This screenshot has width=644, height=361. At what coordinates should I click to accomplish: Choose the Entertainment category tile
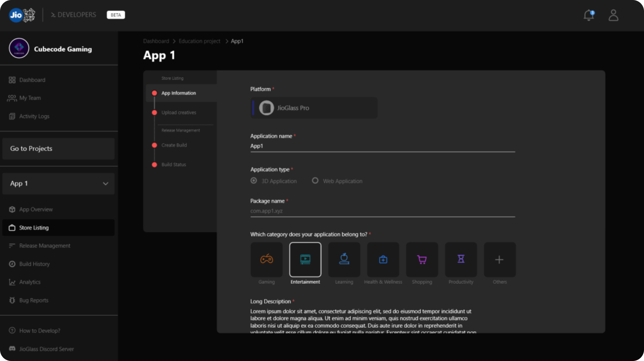point(305,260)
